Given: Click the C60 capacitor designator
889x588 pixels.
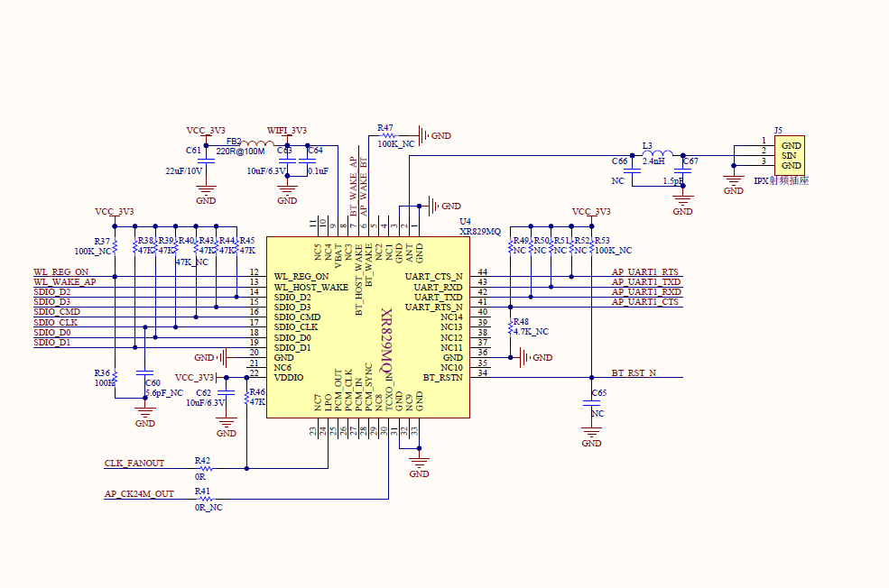Looking at the screenshot, I should 153,383.
